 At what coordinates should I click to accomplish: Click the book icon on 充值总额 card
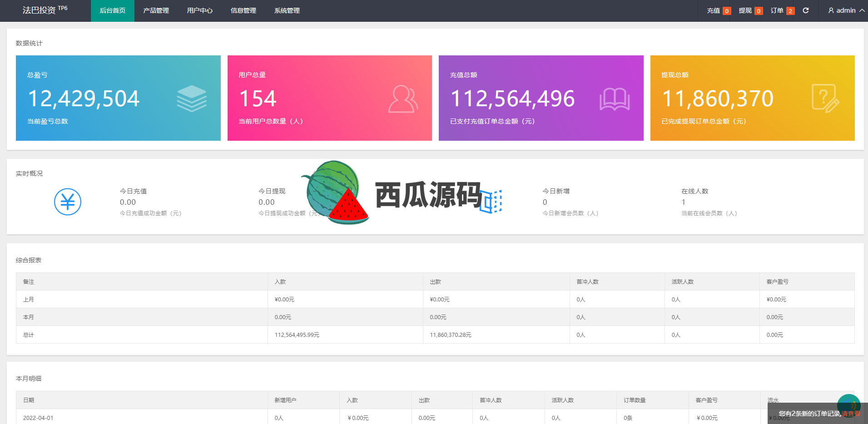click(x=615, y=99)
